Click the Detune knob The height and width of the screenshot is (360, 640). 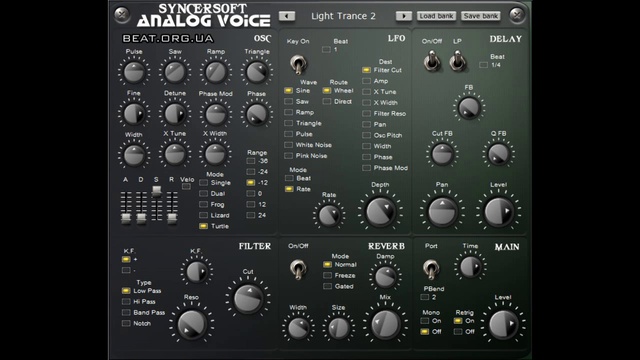(x=175, y=113)
